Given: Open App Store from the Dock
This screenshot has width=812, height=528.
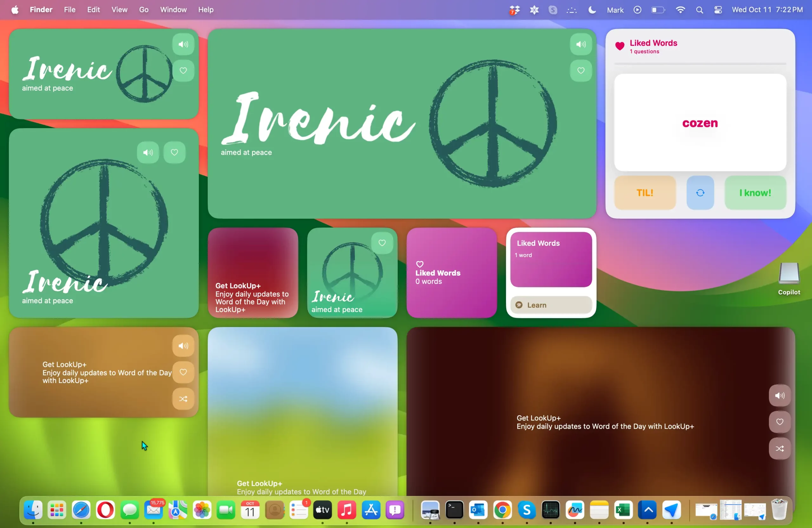Looking at the screenshot, I should click(x=371, y=510).
